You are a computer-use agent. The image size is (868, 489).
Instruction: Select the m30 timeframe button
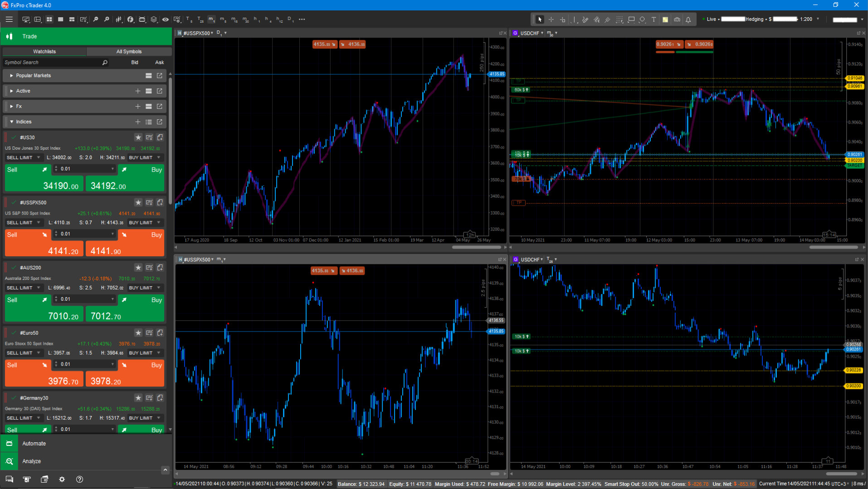245,20
